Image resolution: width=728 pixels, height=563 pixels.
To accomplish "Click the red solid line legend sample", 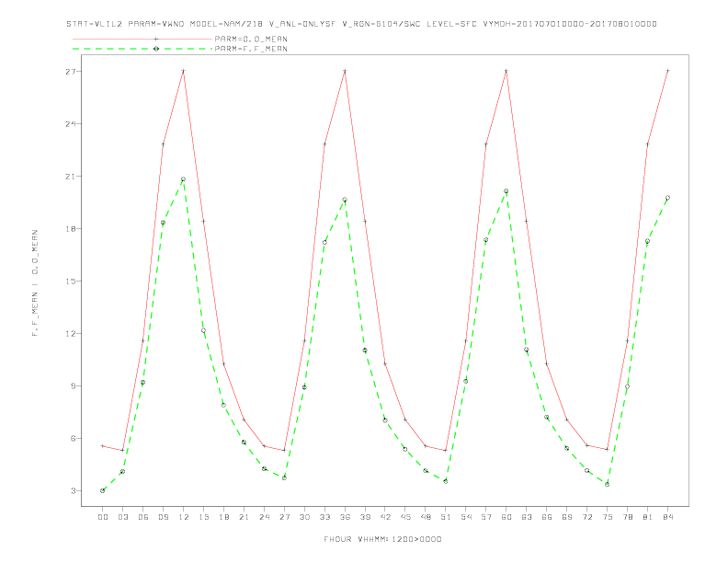I will click(x=142, y=39).
